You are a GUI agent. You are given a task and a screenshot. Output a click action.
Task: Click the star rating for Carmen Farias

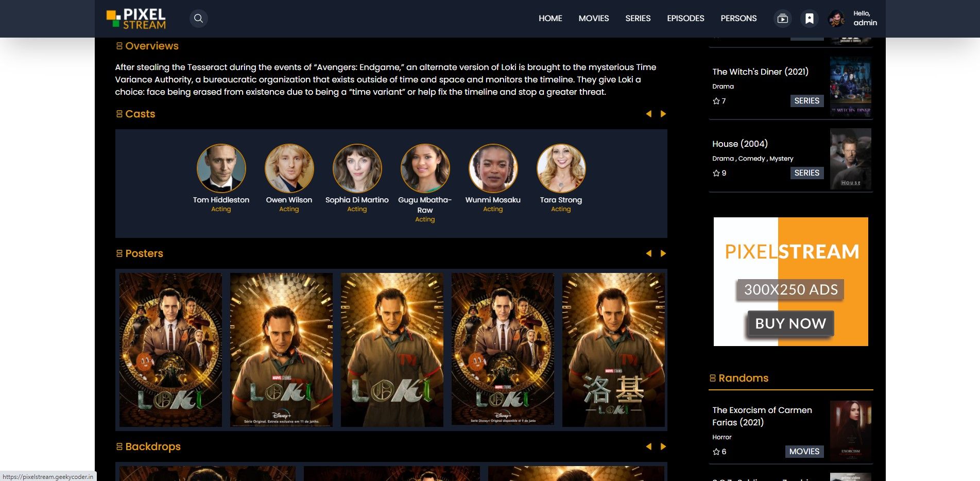719,452
